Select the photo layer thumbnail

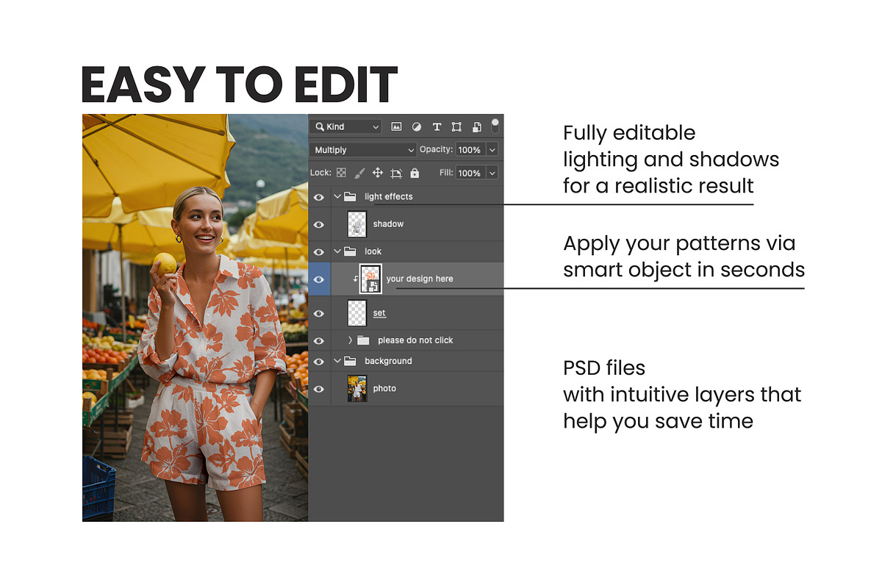tap(356, 389)
